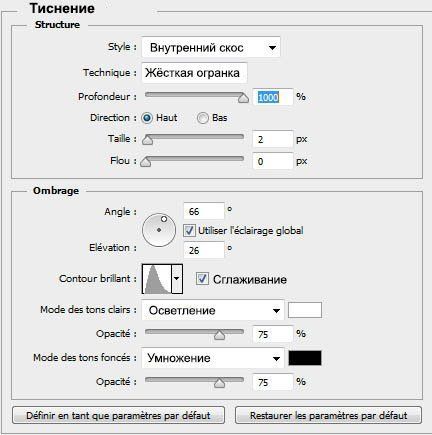Open the Technique dropdown Жёсткая огранка
432x435 pixels.
point(194,73)
